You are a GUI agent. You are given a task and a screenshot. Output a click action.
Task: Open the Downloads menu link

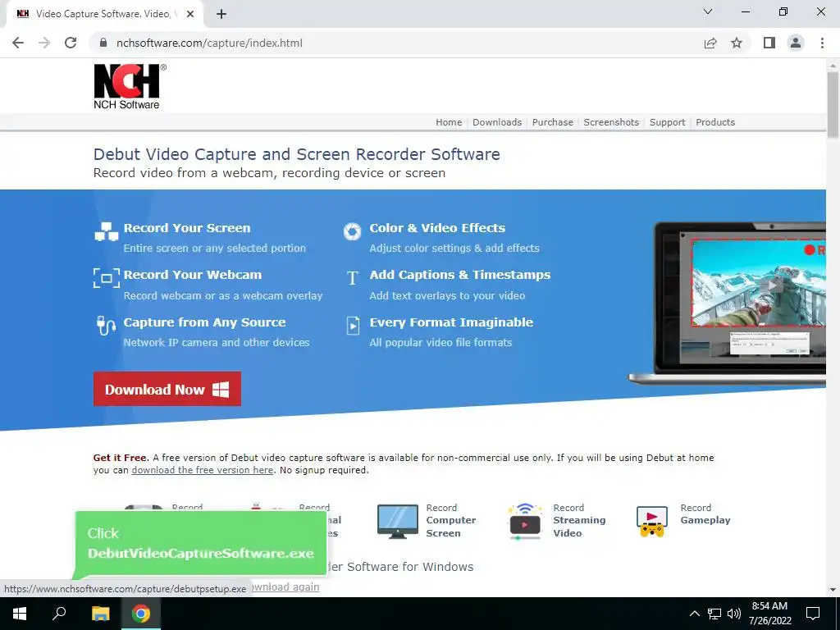[x=497, y=122]
